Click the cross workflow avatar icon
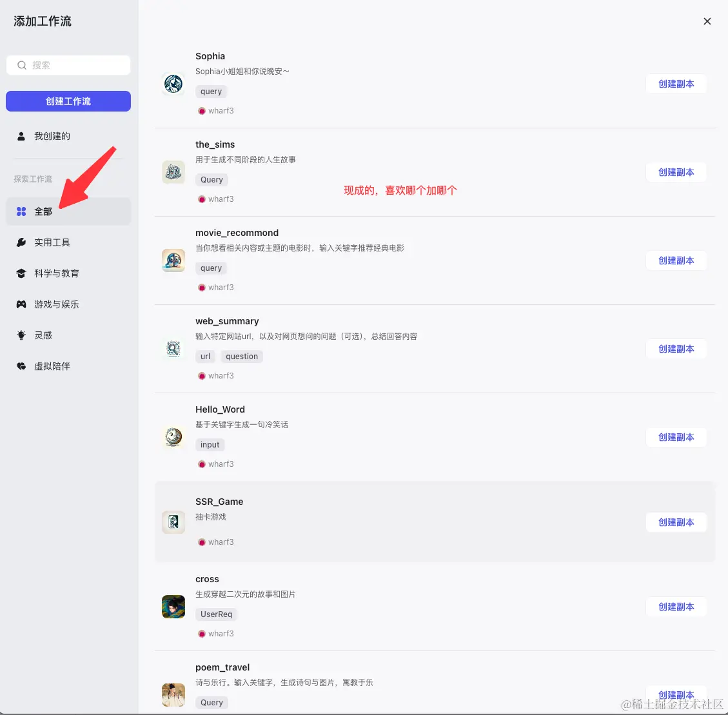Viewport: 728px width, 715px height. [x=173, y=606]
